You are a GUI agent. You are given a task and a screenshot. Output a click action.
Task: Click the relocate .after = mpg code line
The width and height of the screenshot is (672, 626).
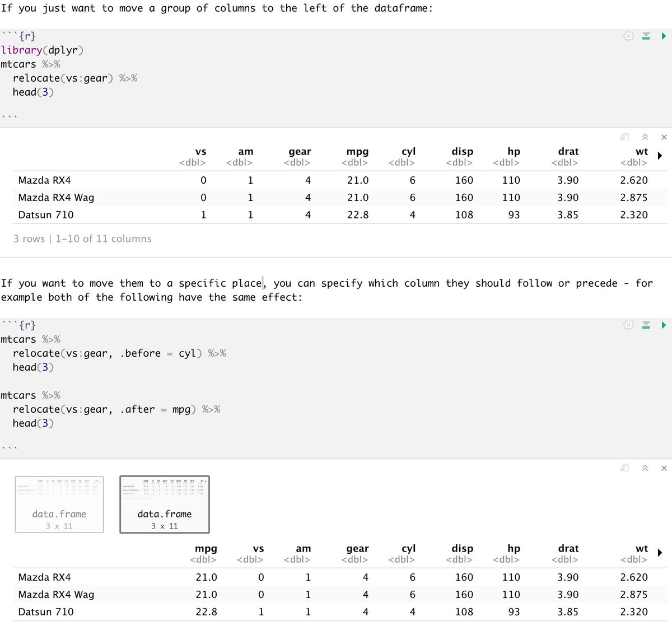(x=116, y=409)
